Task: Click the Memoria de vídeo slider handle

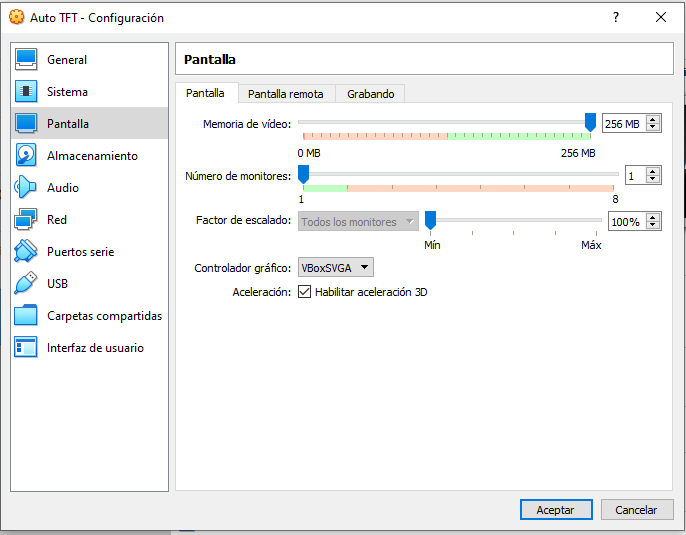Action: (x=590, y=122)
